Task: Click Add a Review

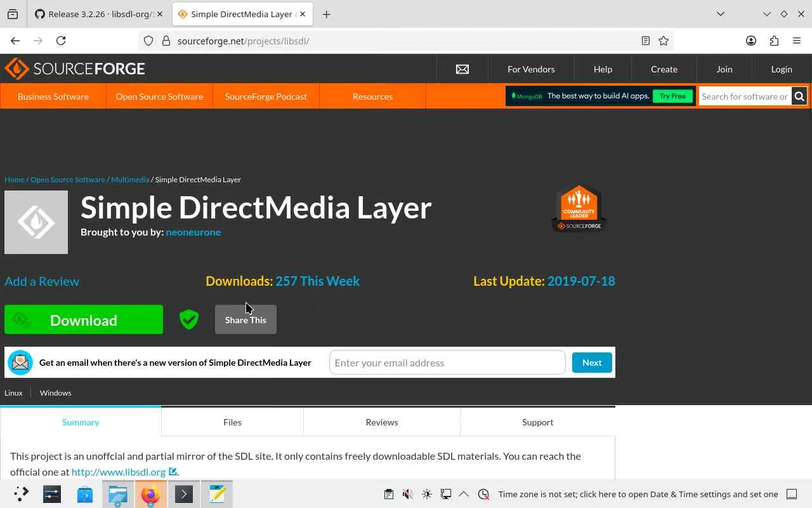Action: (42, 281)
